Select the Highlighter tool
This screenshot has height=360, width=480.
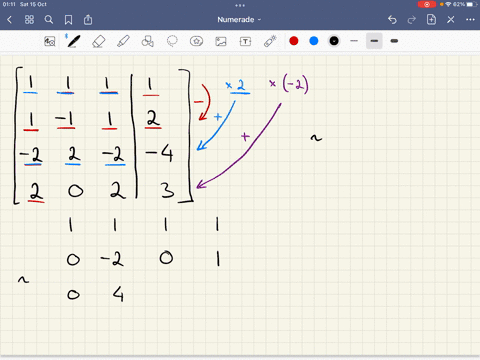point(123,41)
